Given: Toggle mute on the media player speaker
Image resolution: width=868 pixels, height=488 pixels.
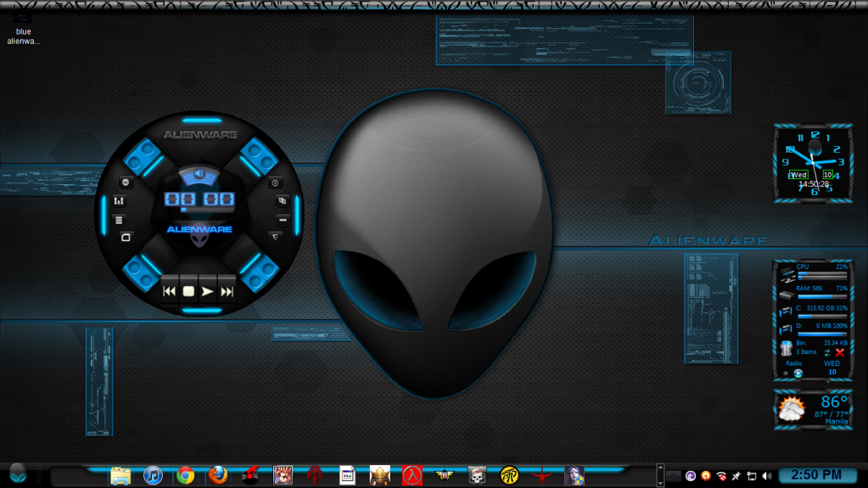Looking at the screenshot, I should coord(199,174).
